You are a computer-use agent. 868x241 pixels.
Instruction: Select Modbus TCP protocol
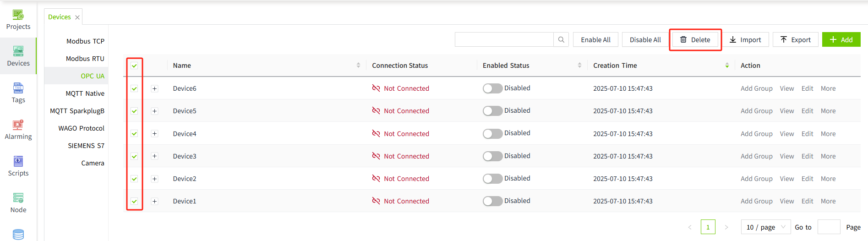(85, 41)
